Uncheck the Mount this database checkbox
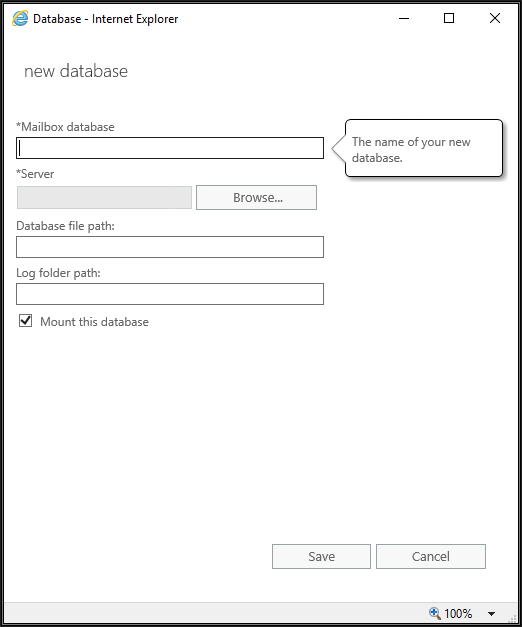Viewport: 522px width, 627px height. [26, 321]
